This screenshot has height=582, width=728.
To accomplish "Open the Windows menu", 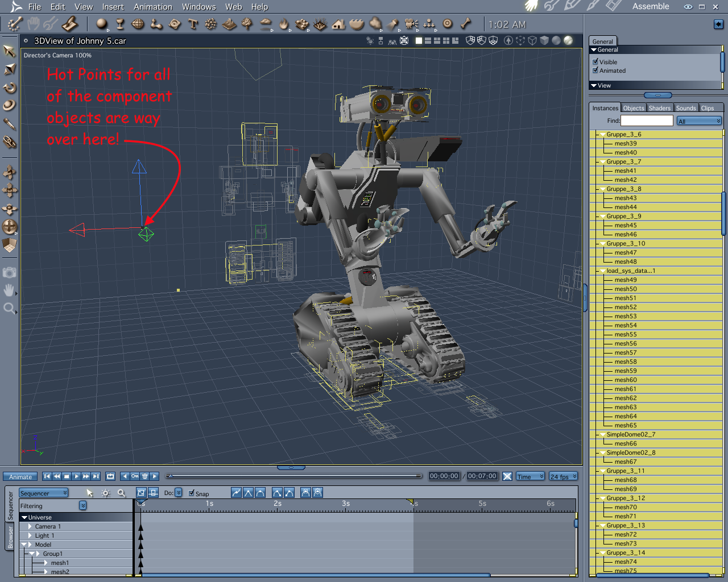I will coord(199,7).
